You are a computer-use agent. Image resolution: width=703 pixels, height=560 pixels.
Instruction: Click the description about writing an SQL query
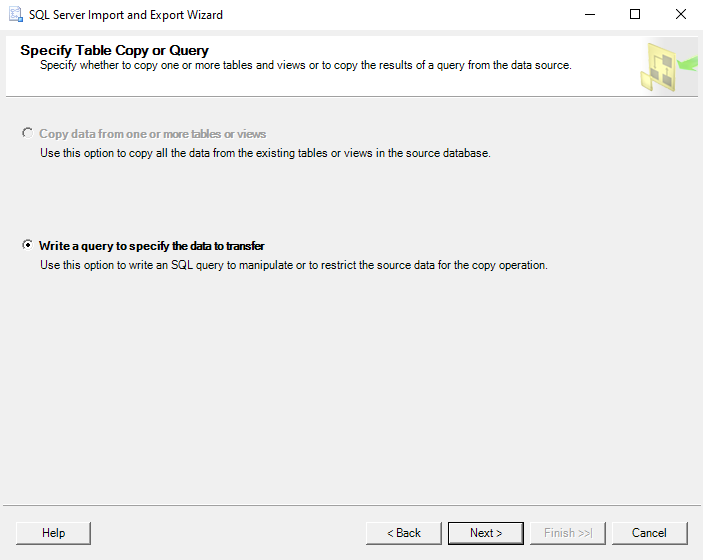293,266
